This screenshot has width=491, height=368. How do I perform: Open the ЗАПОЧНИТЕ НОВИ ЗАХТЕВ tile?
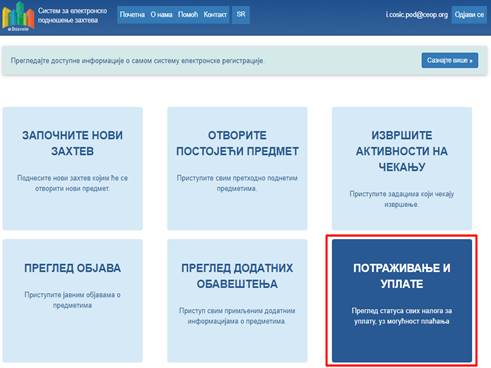tap(73, 168)
